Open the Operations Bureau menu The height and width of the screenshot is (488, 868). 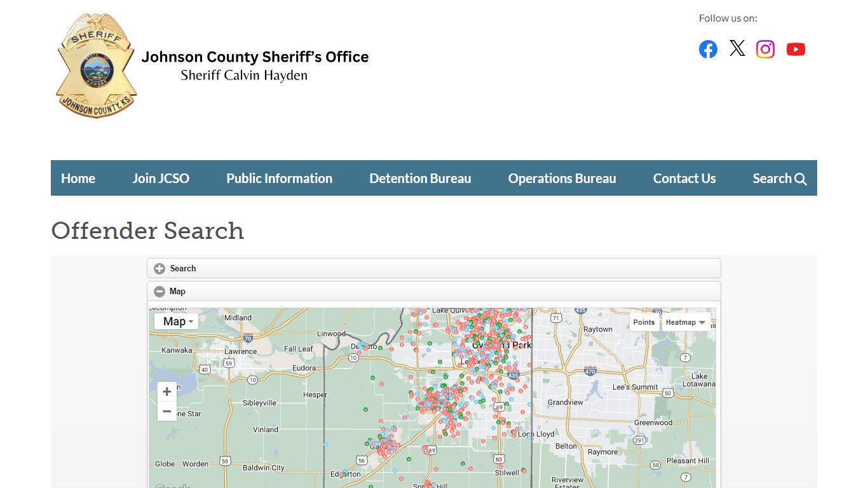coord(562,178)
